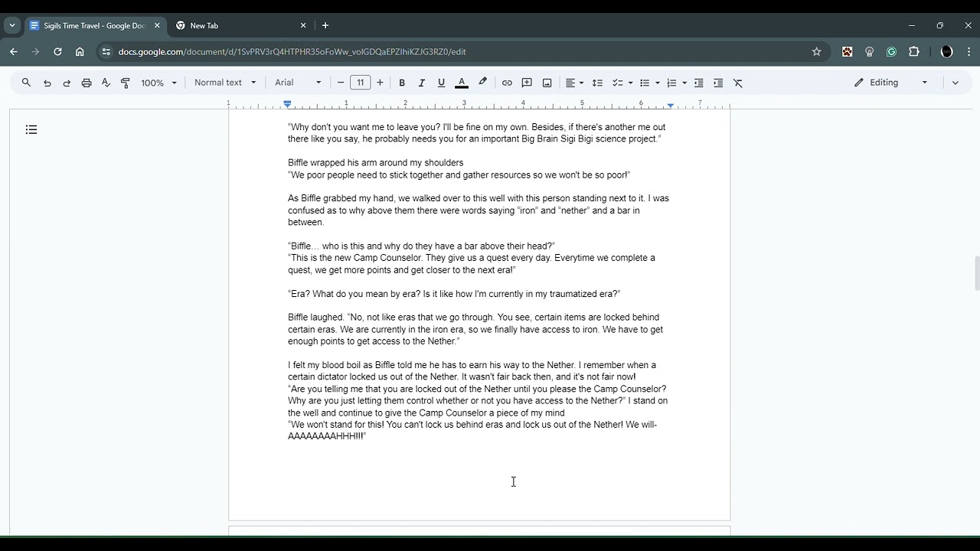Viewport: 980px width, 551px height.
Task: Switch to the Sigils Time Travel tab
Action: click(94, 25)
